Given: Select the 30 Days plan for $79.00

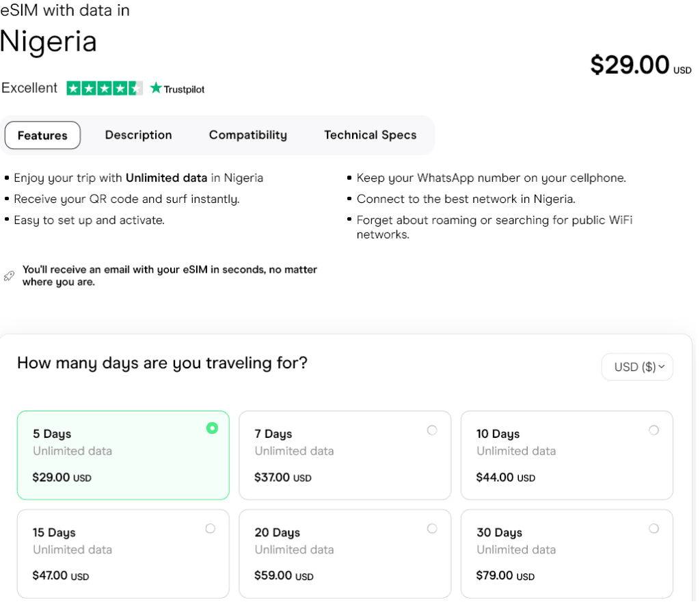Looking at the screenshot, I should pos(567,553).
